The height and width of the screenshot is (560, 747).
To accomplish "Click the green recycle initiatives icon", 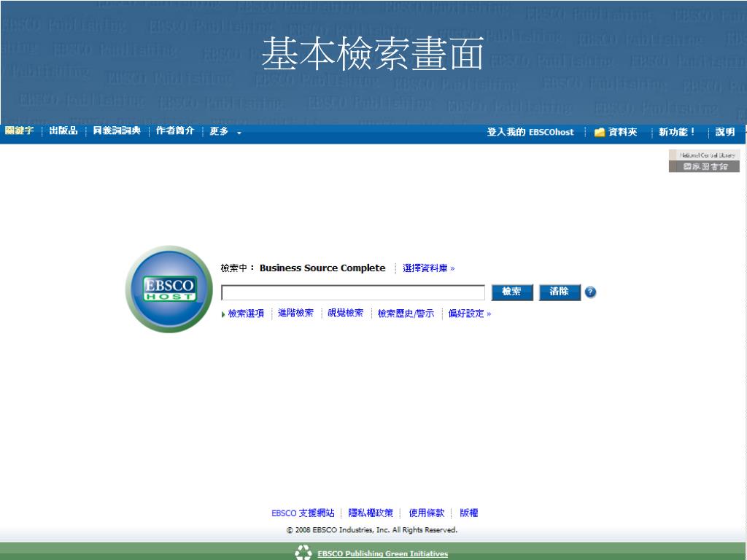I will 303,553.
